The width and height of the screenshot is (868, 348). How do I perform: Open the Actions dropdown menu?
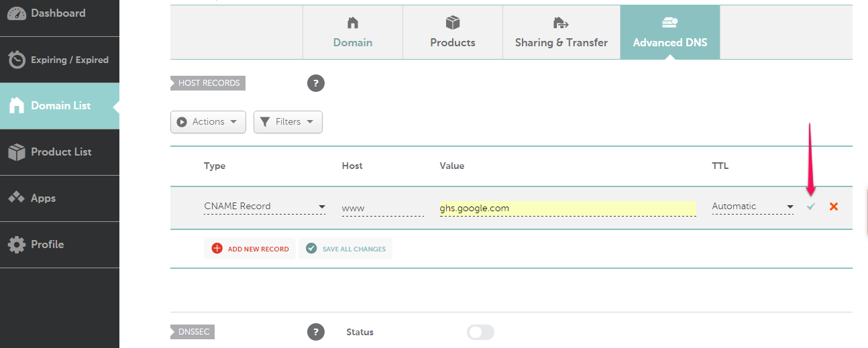208,122
